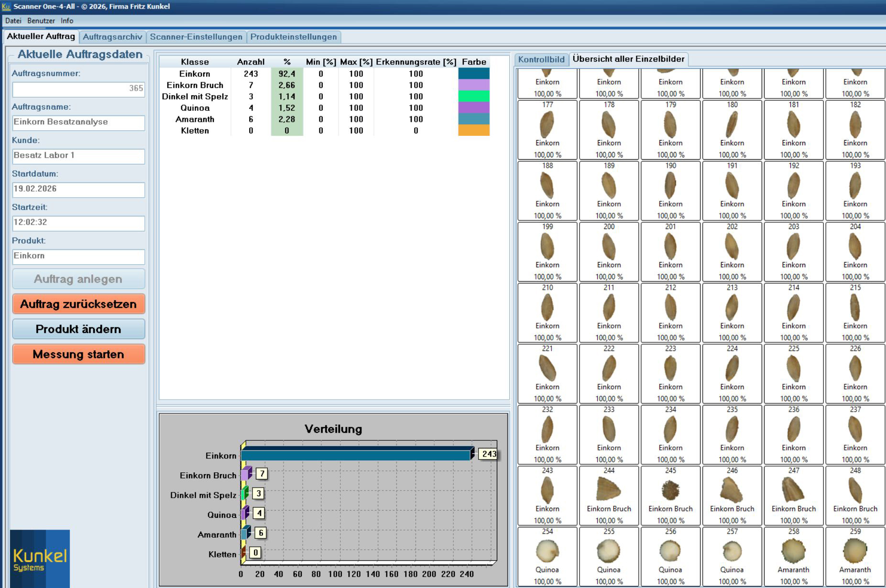Click the Auftragsname input field
The width and height of the screenshot is (886, 588).
pos(78,122)
